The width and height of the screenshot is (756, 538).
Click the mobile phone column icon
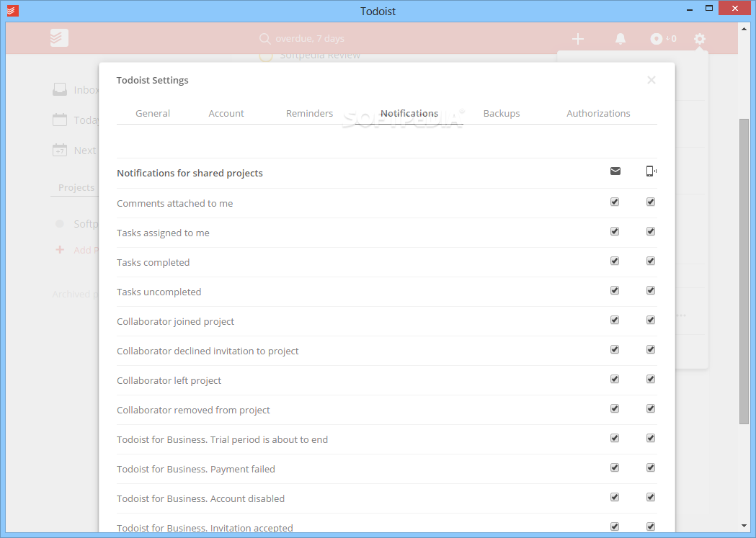tap(651, 171)
